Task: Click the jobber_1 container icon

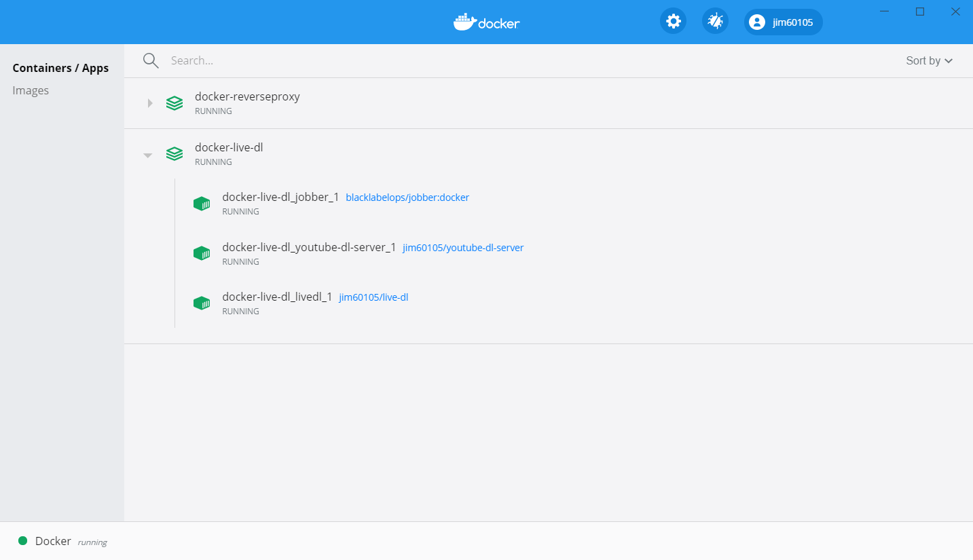Action: (x=202, y=204)
